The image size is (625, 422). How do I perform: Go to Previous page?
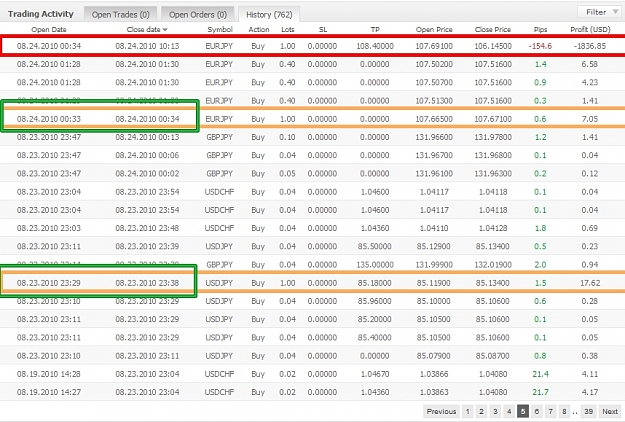[x=441, y=411]
